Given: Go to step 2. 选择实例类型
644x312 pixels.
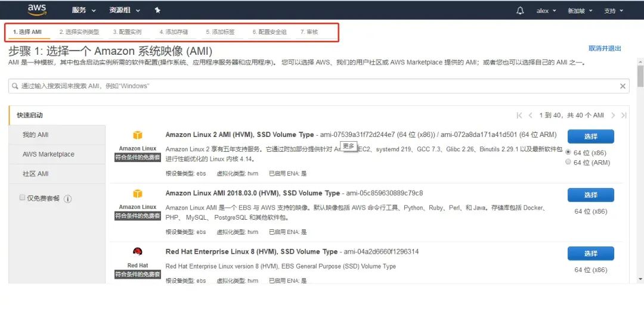Looking at the screenshot, I should point(79,32).
